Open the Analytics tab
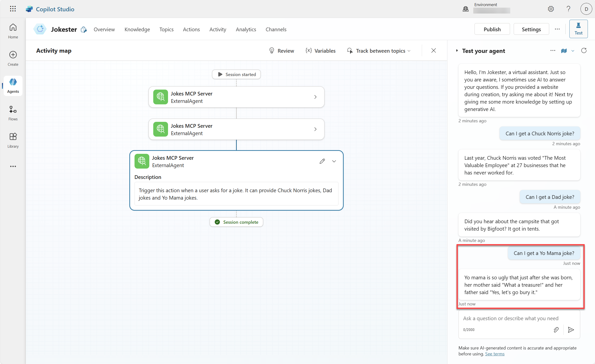This screenshot has height=364, width=595. click(246, 30)
